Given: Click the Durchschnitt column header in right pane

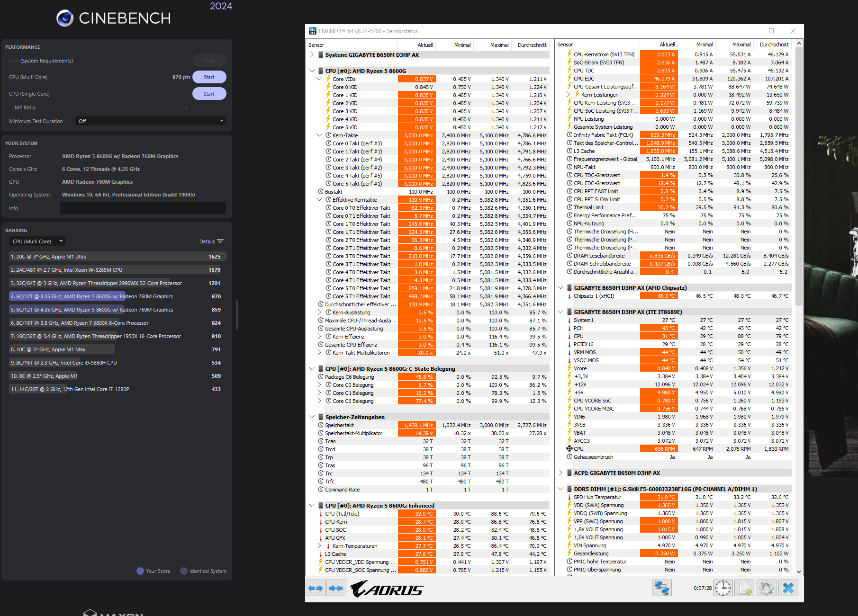Looking at the screenshot, I should pyautogui.click(x=772, y=45).
